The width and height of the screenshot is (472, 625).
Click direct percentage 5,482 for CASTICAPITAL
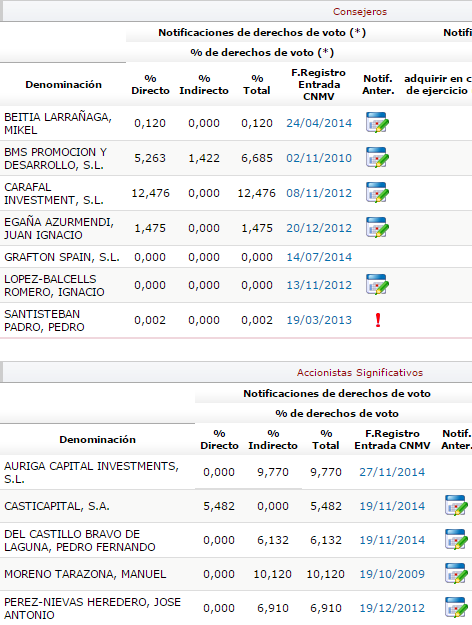coord(219,506)
